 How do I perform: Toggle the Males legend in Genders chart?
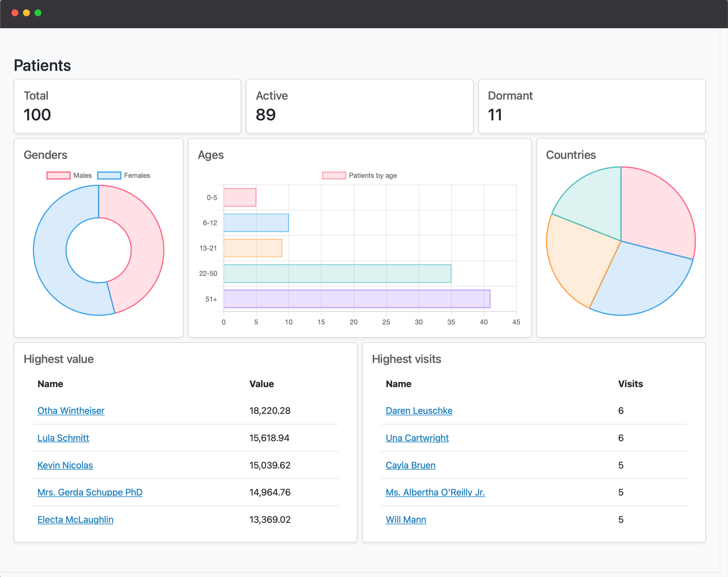pos(69,175)
